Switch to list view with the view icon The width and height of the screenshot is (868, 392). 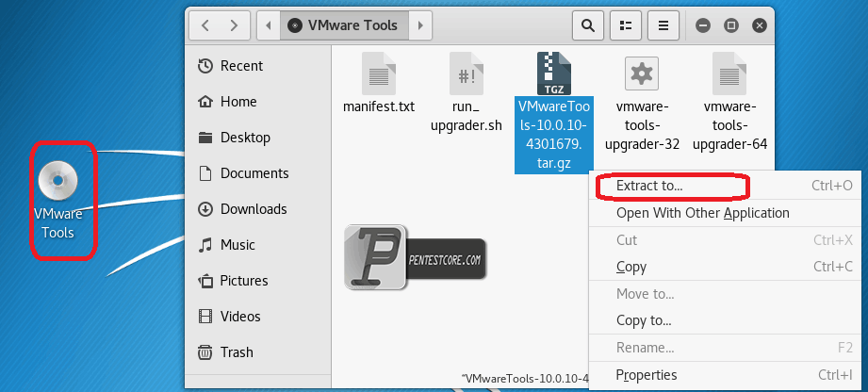tap(626, 25)
